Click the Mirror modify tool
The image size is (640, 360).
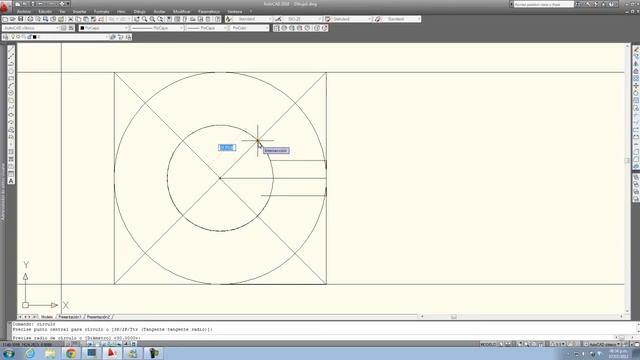[636, 64]
